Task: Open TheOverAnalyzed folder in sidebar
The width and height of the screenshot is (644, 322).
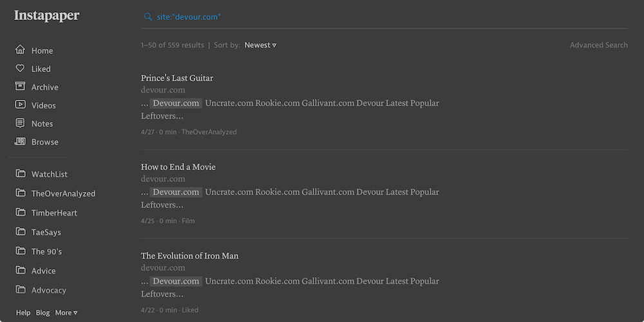Action: pos(63,193)
